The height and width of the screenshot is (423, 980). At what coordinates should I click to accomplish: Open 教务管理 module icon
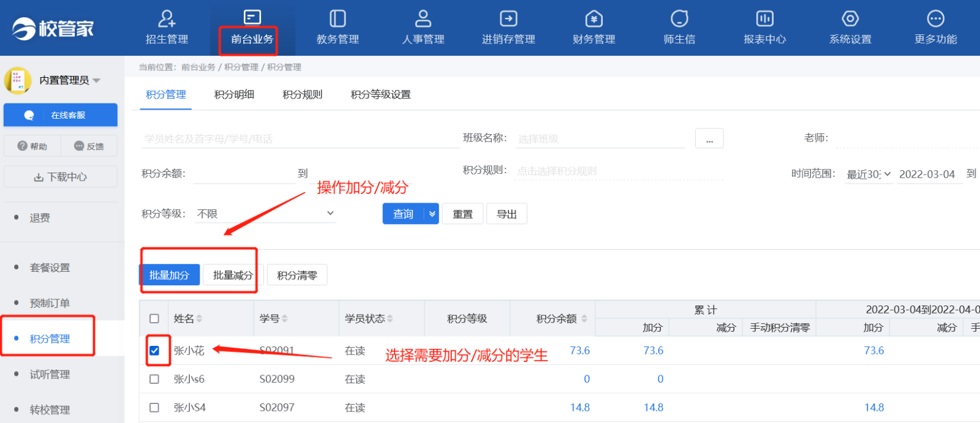point(337,18)
